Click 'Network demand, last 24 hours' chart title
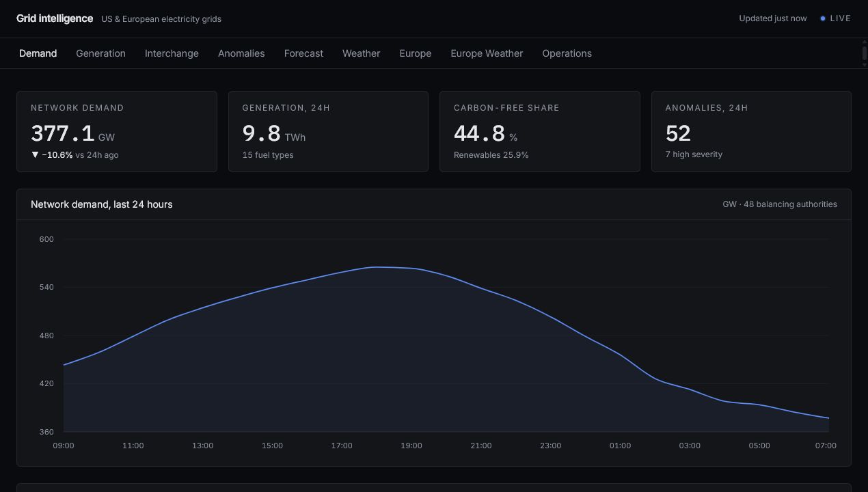The height and width of the screenshot is (492, 868). (102, 204)
